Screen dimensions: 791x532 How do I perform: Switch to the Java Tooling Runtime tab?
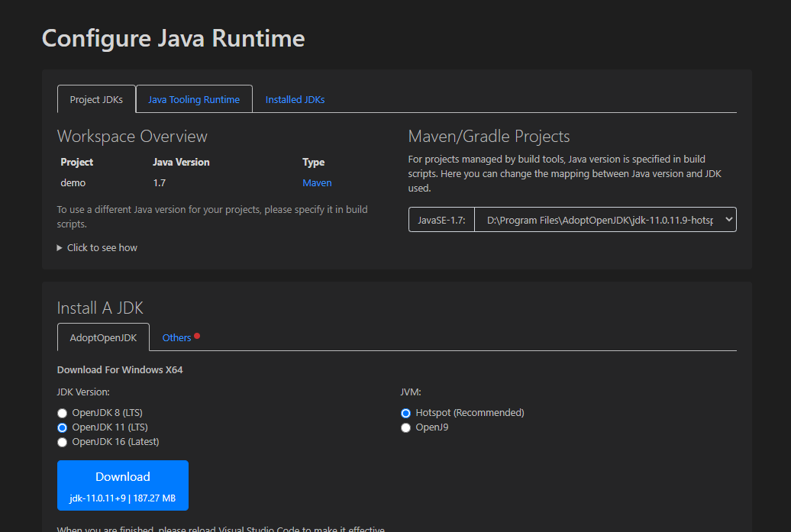click(x=193, y=99)
